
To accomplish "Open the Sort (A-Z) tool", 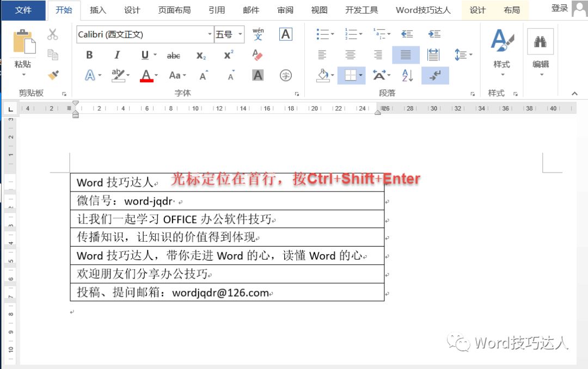I will (x=407, y=75).
